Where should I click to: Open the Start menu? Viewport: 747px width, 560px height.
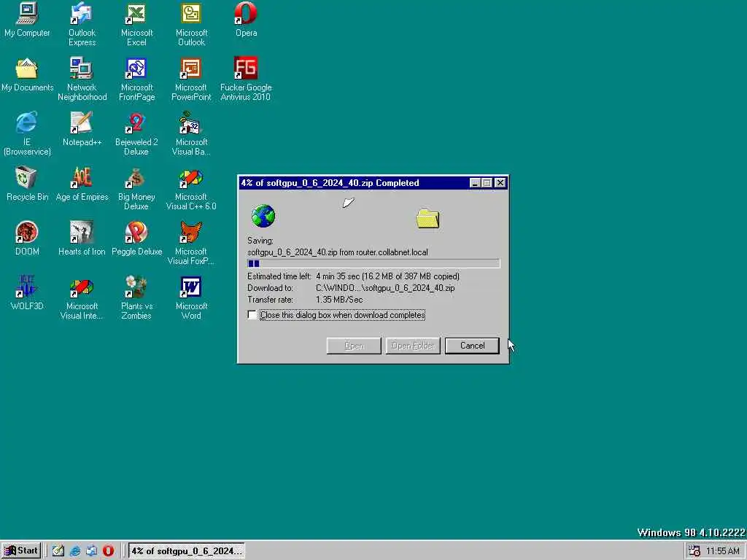[21, 551]
